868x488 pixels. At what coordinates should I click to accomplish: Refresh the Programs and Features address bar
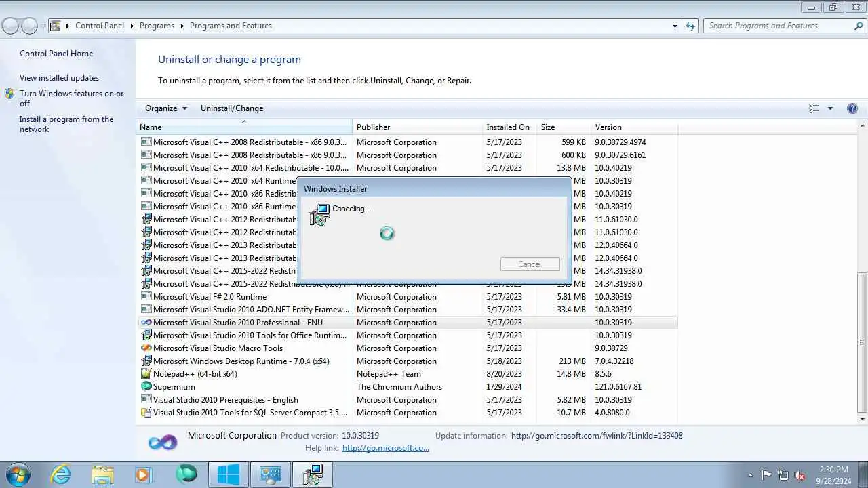tap(690, 26)
